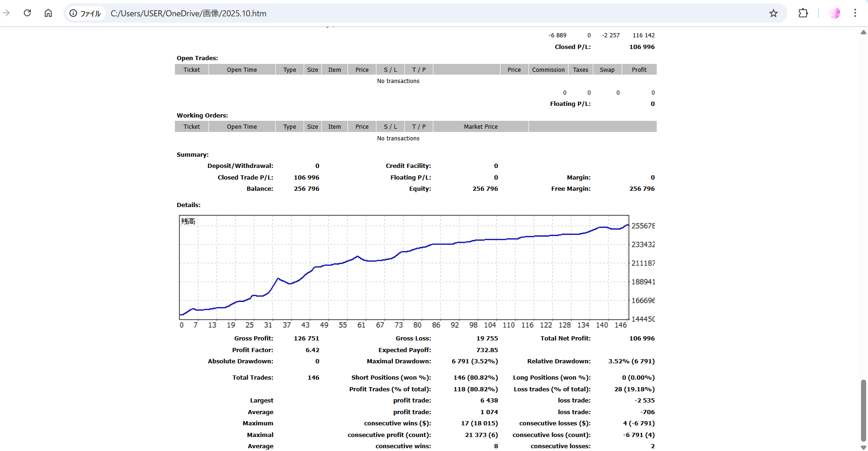
Task: Click the 残高 label on the balance chart
Action: [188, 221]
